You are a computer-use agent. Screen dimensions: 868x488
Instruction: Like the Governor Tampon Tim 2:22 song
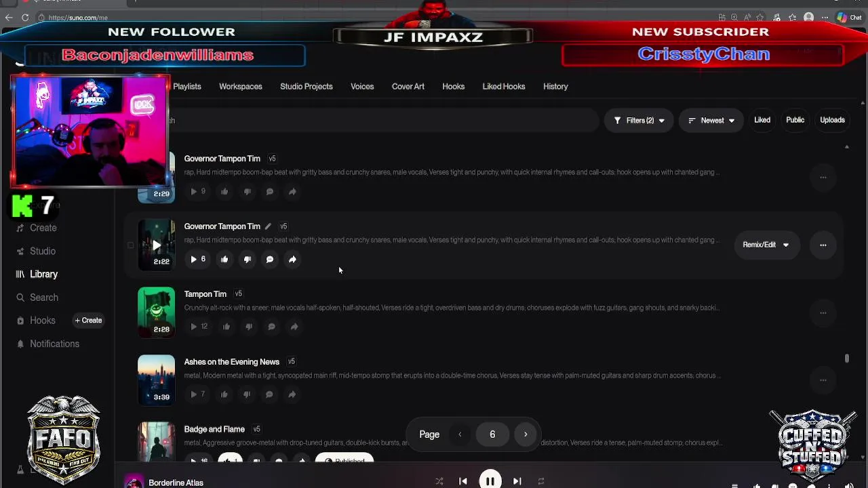click(x=224, y=259)
